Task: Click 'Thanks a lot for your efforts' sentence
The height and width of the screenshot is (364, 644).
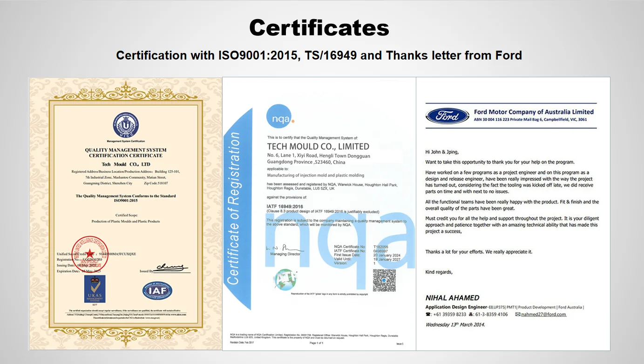Action: pyautogui.click(x=479, y=252)
